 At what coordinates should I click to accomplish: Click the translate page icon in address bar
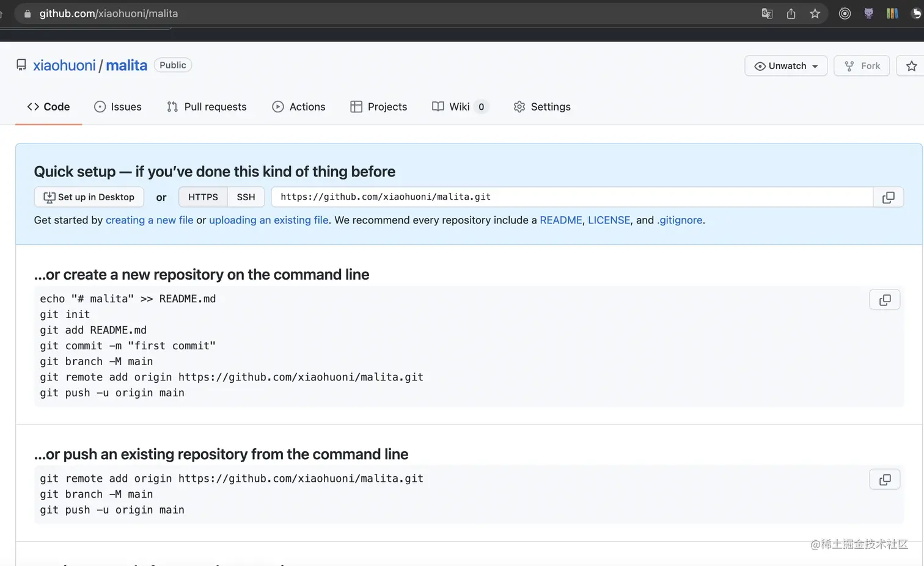767,13
